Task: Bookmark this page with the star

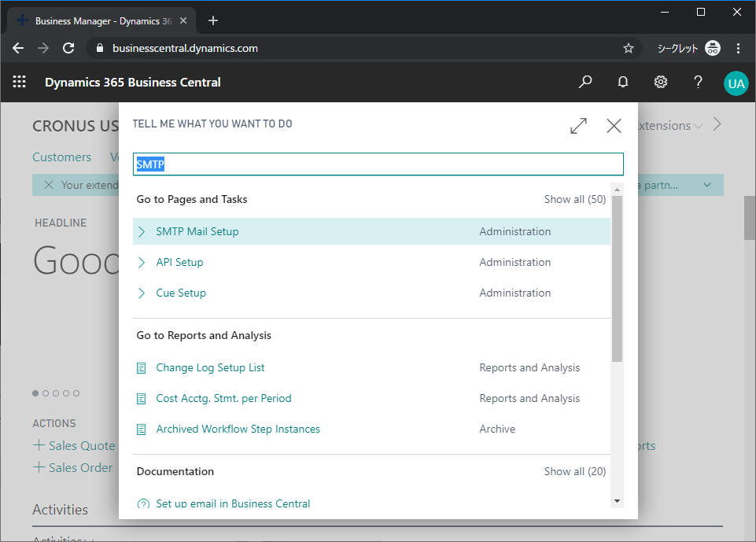Action: 629,48
